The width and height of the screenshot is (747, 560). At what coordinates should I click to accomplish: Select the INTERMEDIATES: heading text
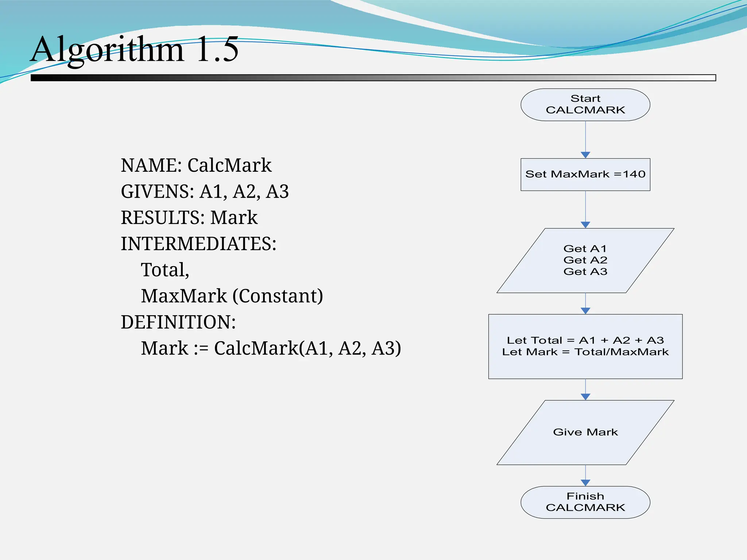198,244
